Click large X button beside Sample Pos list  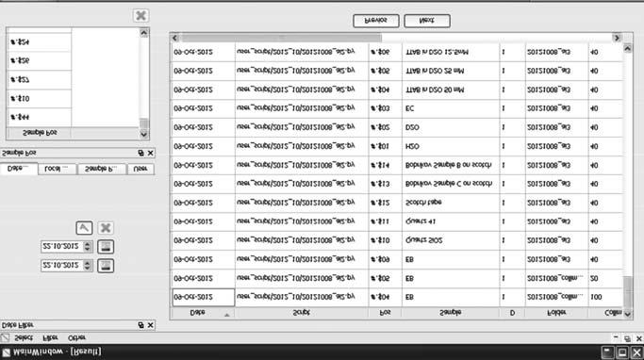coord(140,16)
